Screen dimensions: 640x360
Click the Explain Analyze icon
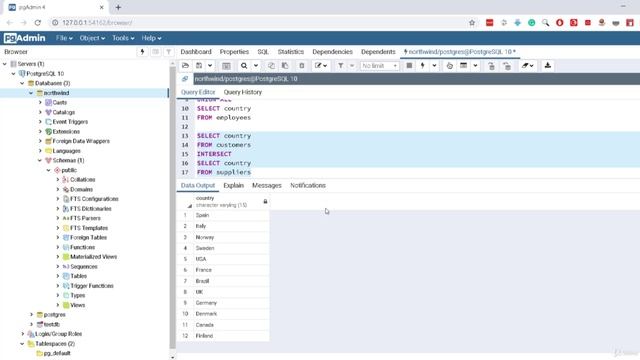click(463, 66)
